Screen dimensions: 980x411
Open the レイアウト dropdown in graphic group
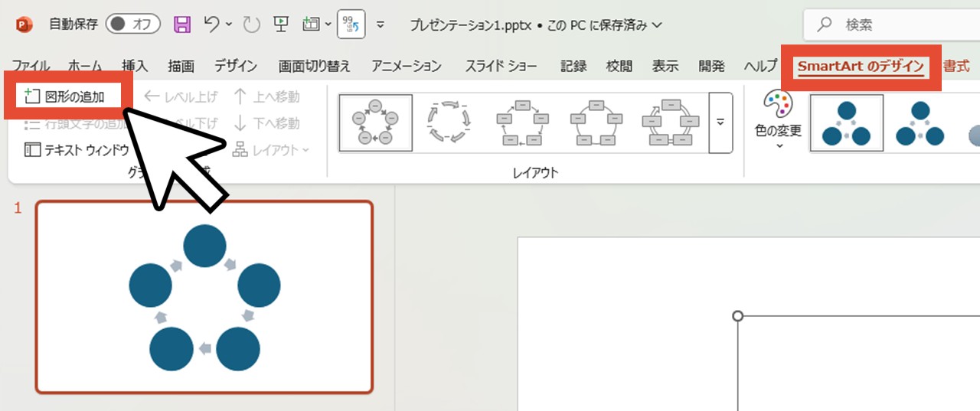point(272,149)
